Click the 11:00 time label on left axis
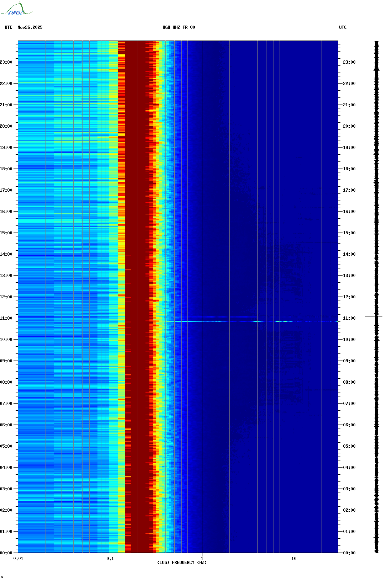 point(6,318)
